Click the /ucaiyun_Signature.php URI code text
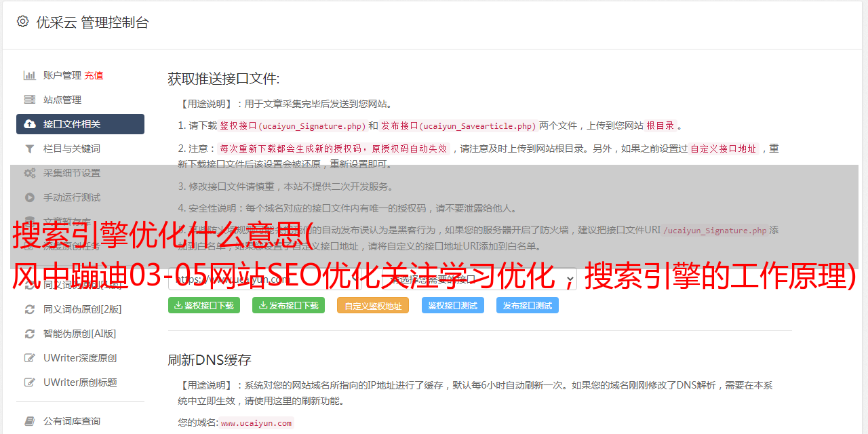Screen dimensions: 868x434 [715, 231]
